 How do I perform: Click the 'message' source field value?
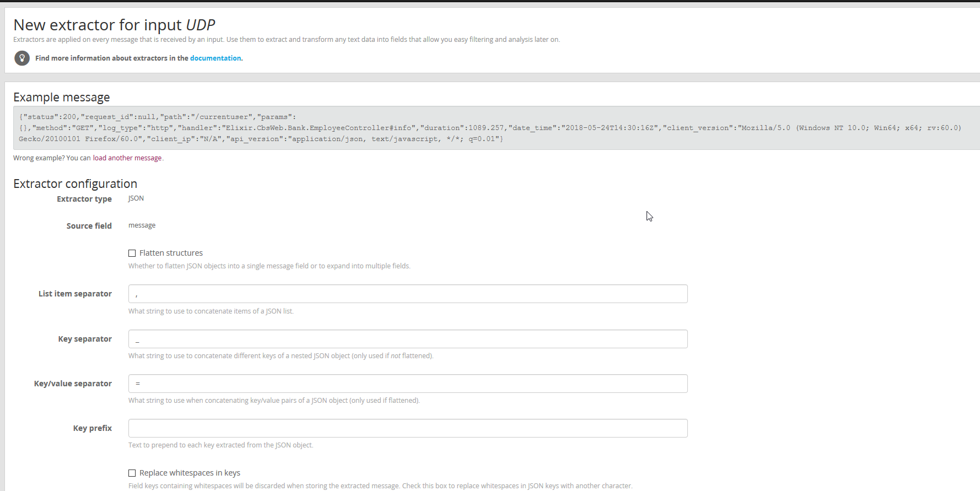(x=142, y=225)
